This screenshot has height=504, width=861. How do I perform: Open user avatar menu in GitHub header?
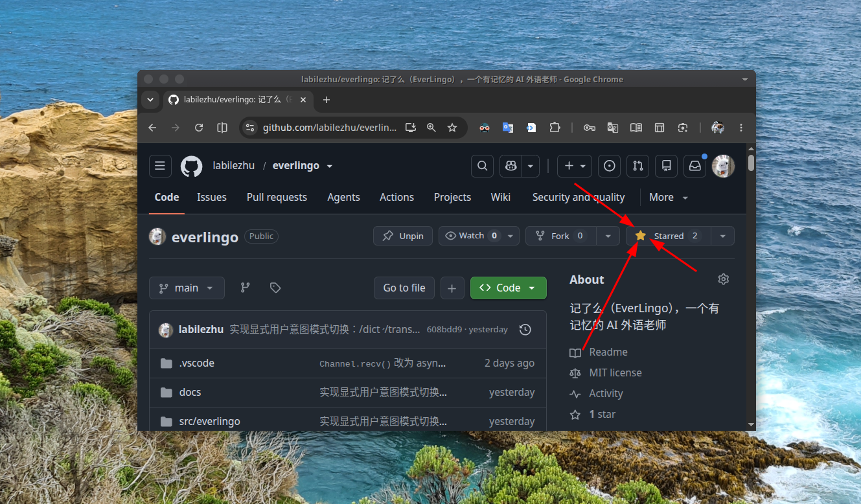point(723,166)
